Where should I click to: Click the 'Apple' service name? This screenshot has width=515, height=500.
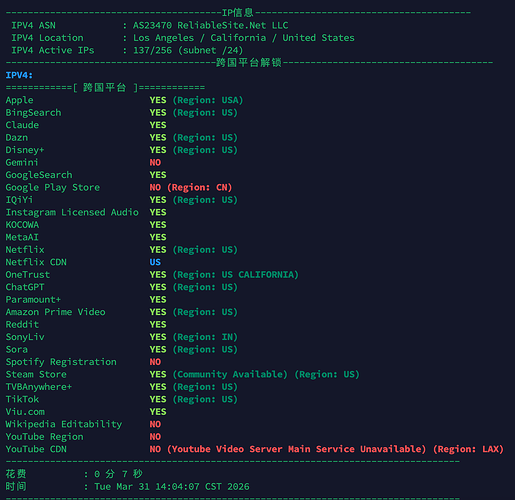(19, 100)
